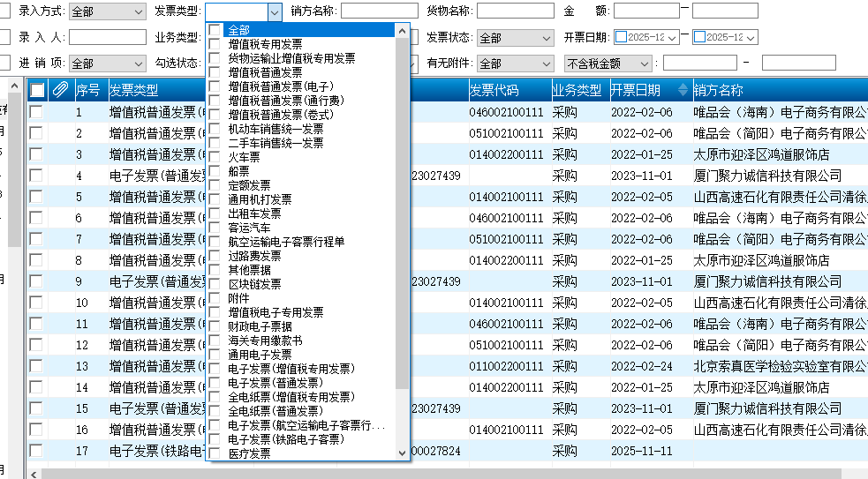The image size is (868, 479).
Task: Enable the 区块链发票 checkbox
Action: point(215,284)
